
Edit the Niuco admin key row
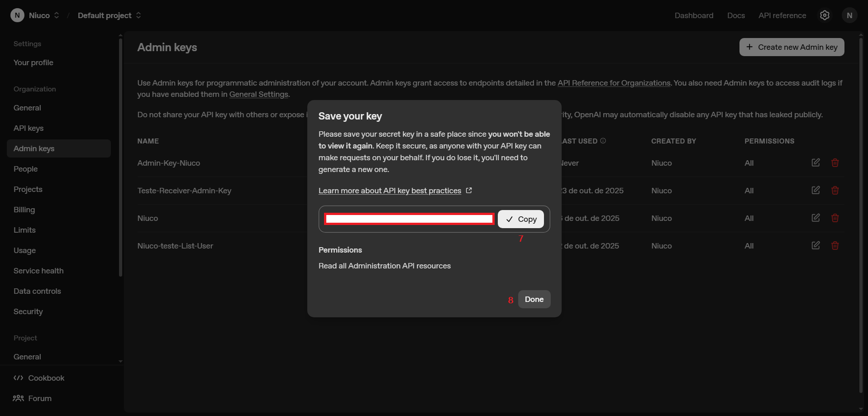point(816,218)
